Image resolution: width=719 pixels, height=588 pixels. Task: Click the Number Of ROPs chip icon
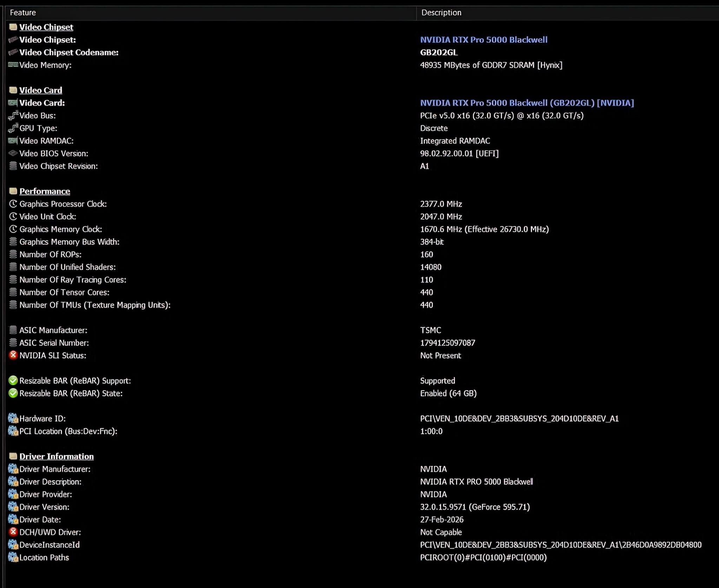tap(13, 254)
